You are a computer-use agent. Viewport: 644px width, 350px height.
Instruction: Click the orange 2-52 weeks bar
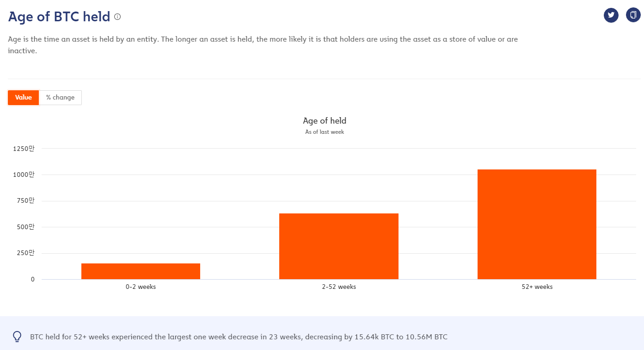tap(339, 246)
